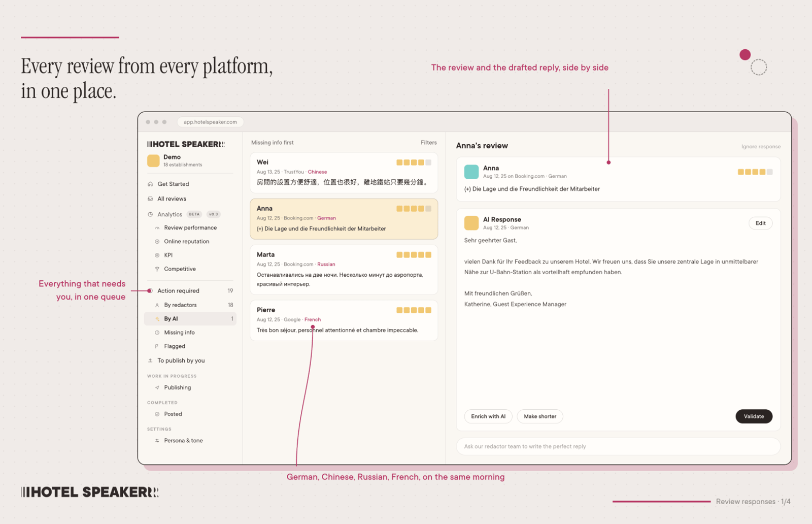Click the Analytics clock icon

tap(150, 214)
